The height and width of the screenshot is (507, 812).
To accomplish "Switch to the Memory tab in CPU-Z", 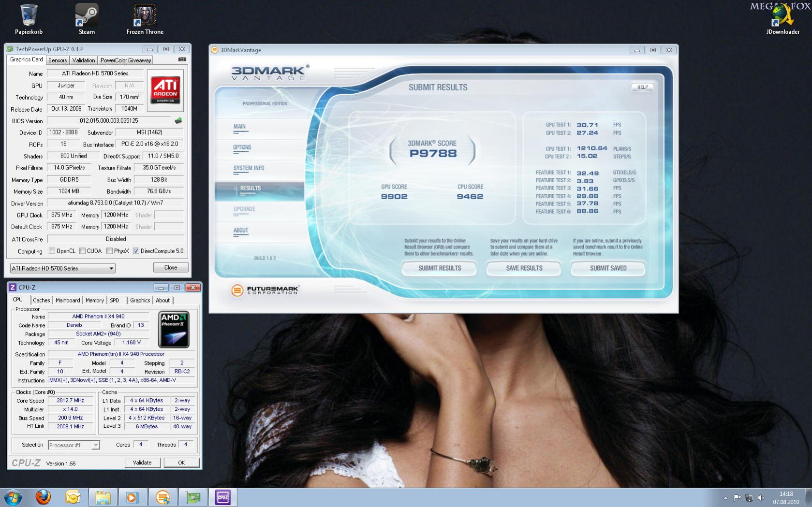I will coord(95,300).
